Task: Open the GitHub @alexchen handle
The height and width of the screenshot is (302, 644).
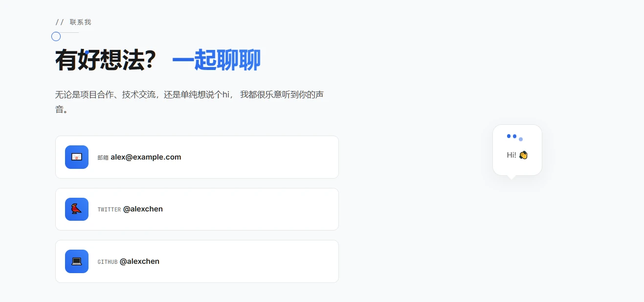Action: [139, 261]
